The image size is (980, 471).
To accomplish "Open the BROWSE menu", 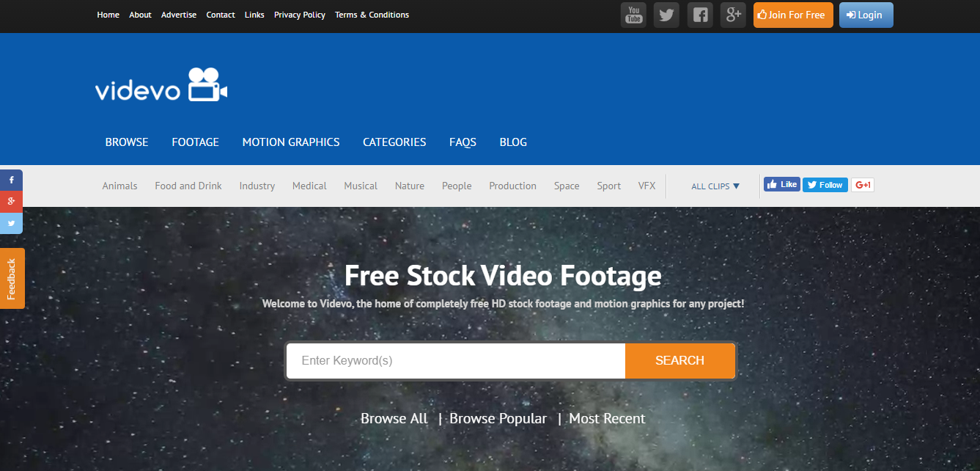I will tap(127, 142).
